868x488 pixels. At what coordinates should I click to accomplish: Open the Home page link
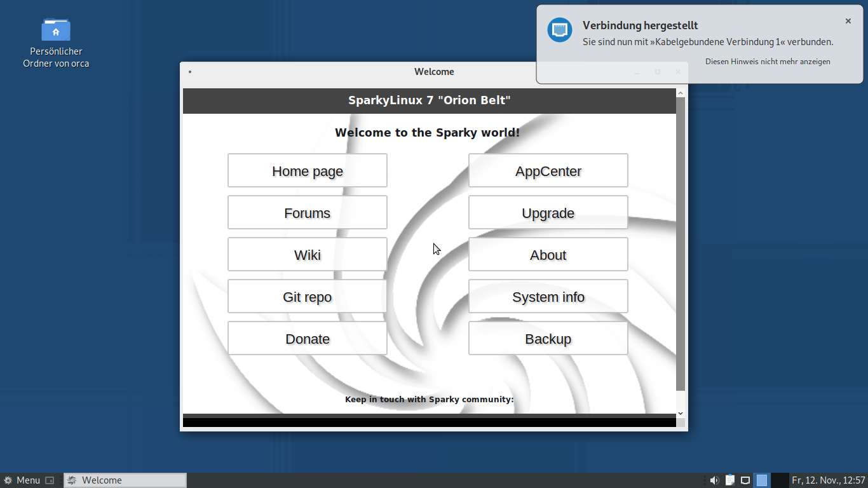tap(308, 170)
